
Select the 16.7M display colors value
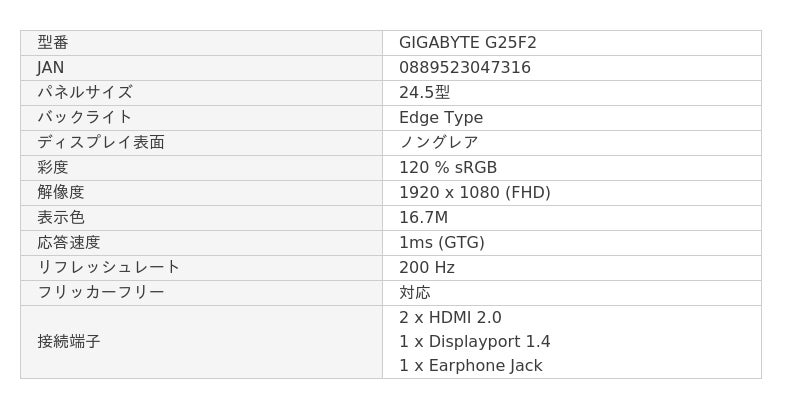(423, 218)
